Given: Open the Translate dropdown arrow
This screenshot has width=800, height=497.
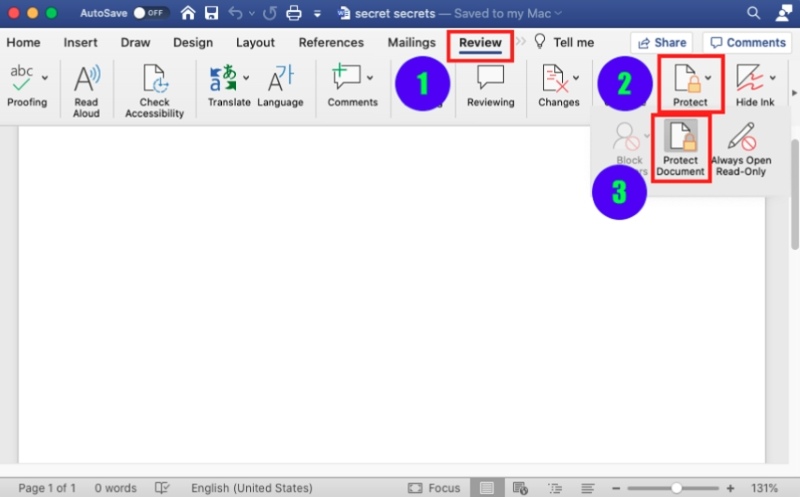Looking at the screenshot, I should tap(246, 78).
